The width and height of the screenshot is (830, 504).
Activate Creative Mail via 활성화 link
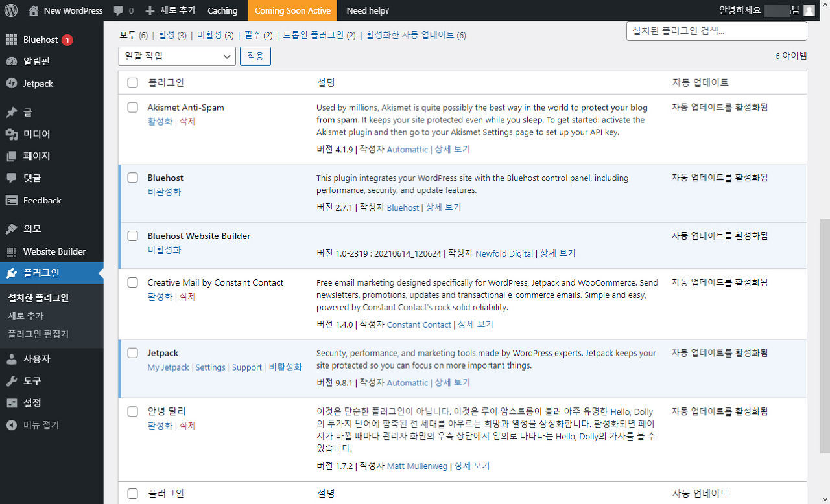coord(160,297)
